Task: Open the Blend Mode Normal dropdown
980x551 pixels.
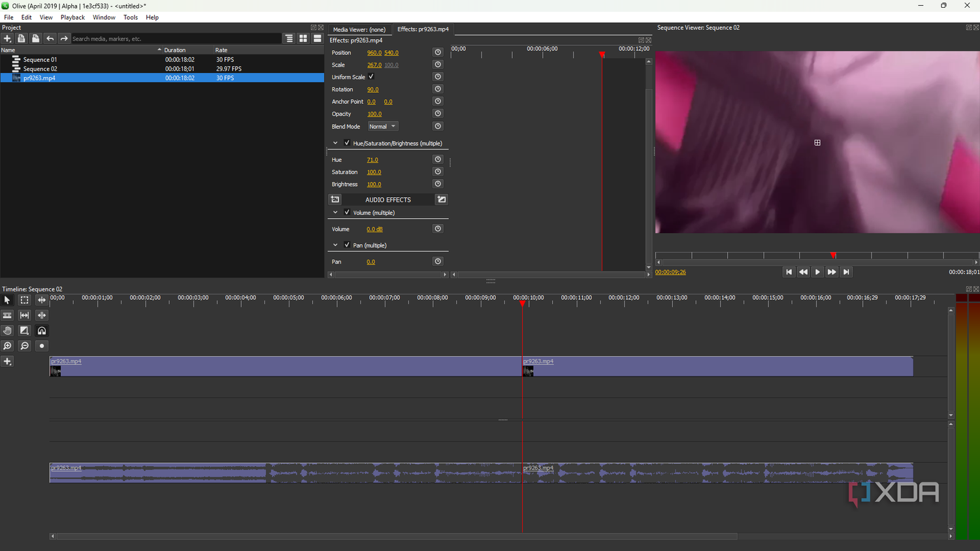Action: click(382, 126)
